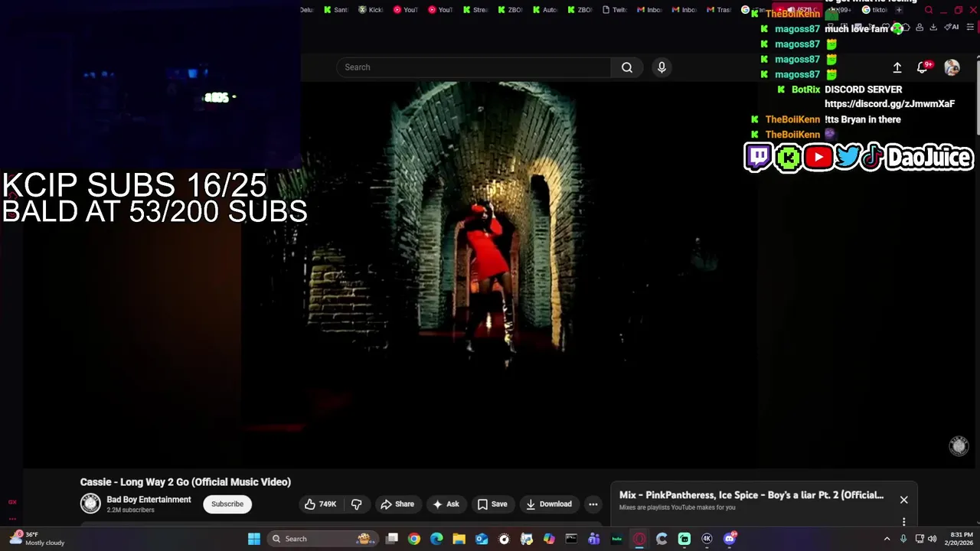This screenshot has width=980, height=551.
Task: Open the YouTube account avatar menu
Action: tap(952, 67)
